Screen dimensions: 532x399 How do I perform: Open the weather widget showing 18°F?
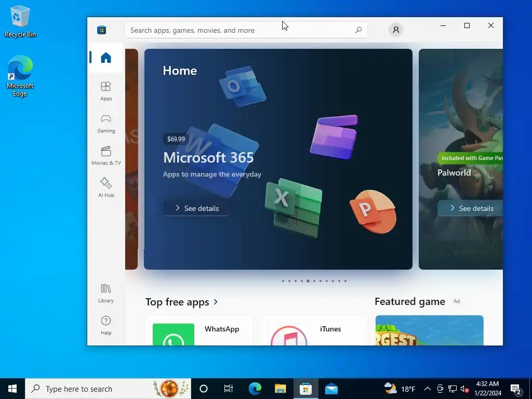tap(400, 389)
